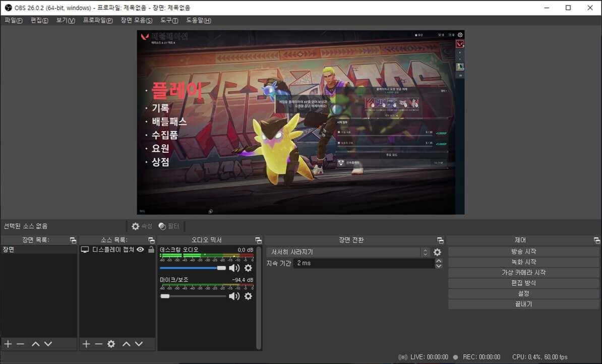Toggle visibility of 디스플레이 캡쳐 source
The width and height of the screenshot is (602, 364).
[141, 250]
